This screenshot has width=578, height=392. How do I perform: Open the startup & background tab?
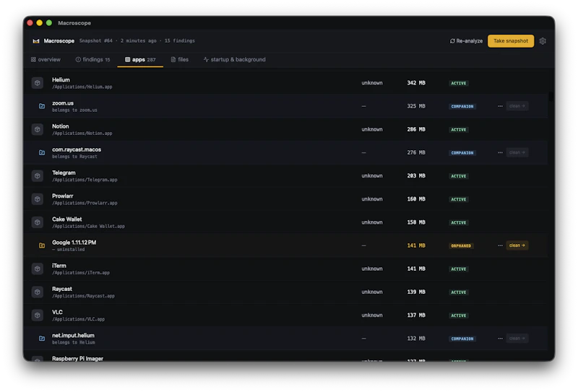coord(234,59)
